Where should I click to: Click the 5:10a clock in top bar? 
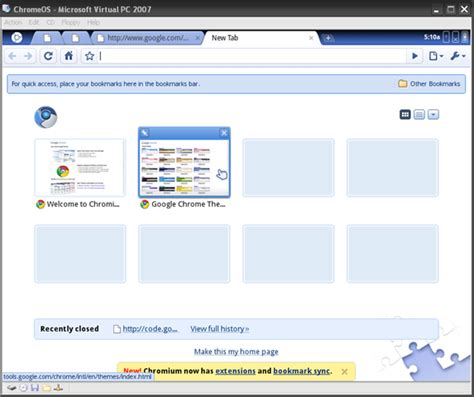[x=432, y=37]
